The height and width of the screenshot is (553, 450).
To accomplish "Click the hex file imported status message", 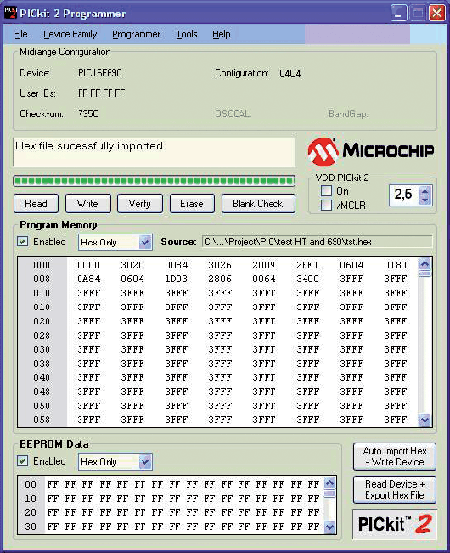I will click(x=89, y=146).
